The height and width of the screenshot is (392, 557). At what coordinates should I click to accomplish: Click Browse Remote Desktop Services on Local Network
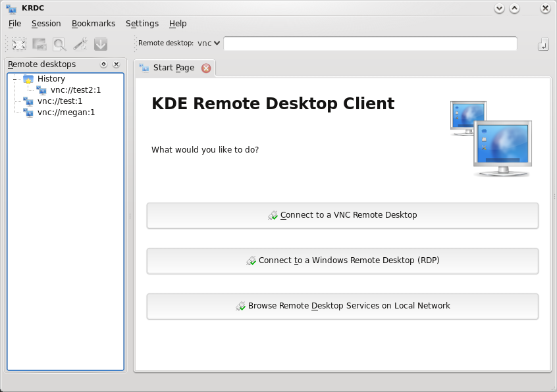pos(342,306)
